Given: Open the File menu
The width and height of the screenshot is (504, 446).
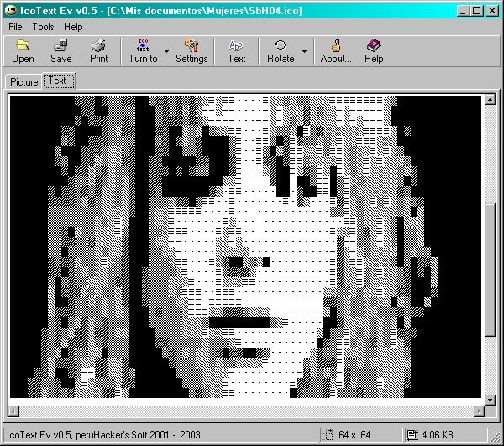Looking at the screenshot, I should (x=15, y=27).
